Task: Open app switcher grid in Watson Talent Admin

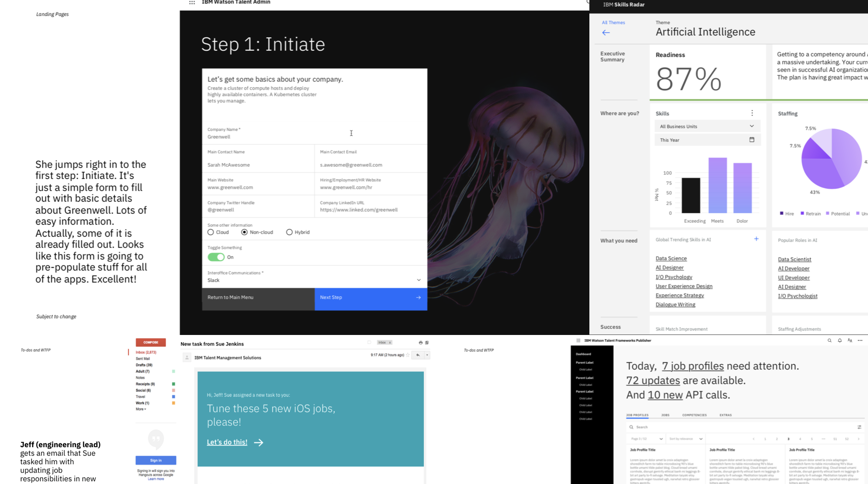Action: coord(192,2)
